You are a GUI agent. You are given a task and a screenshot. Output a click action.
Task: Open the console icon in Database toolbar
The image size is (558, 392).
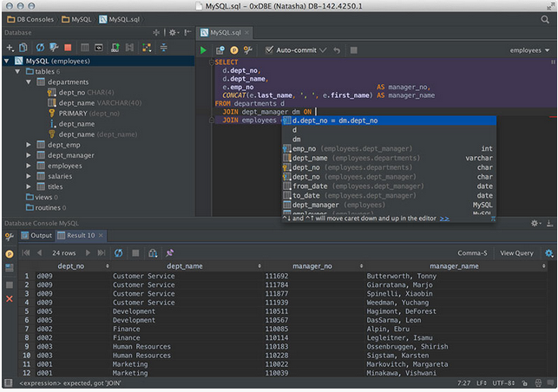click(x=99, y=48)
